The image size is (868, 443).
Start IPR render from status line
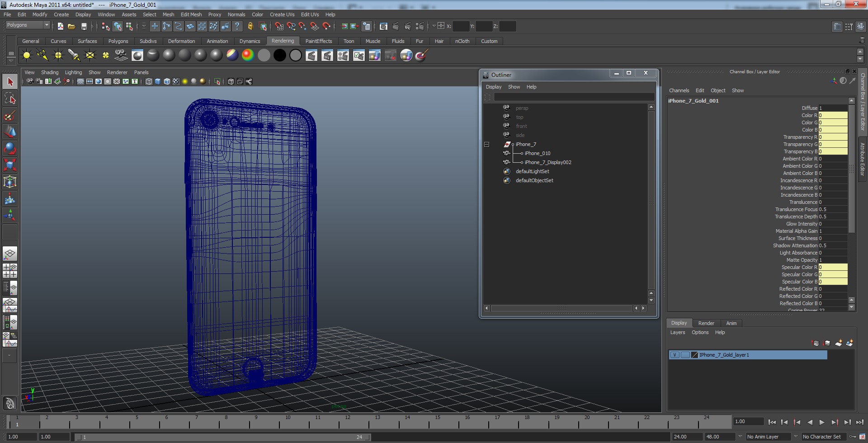click(408, 26)
